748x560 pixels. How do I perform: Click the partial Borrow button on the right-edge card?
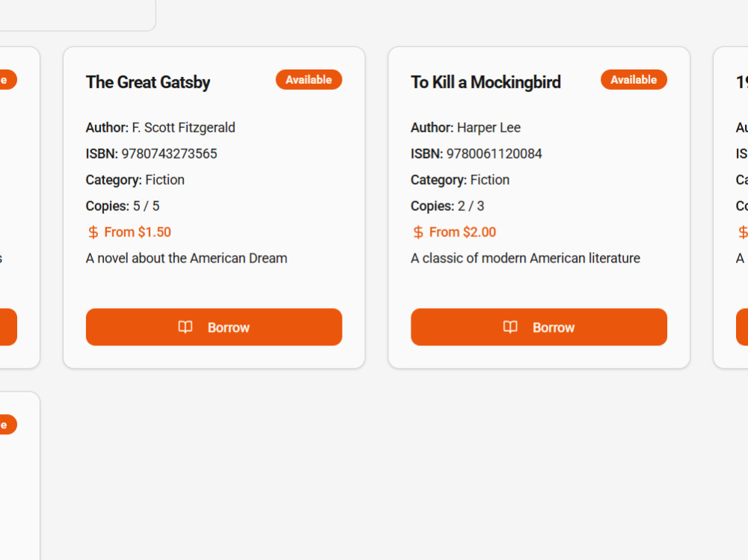pyautogui.click(x=742, y=327)
